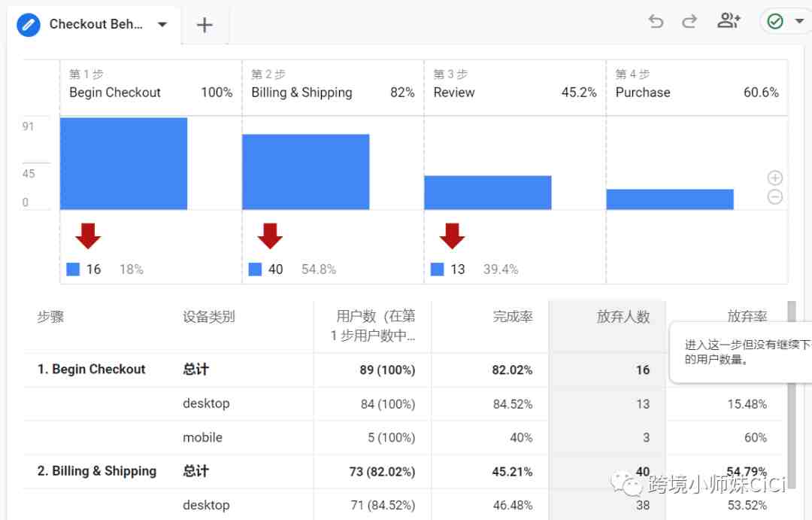
Task: Click the 39.4% abandonment percentage under Review
Action: pos(501,269)
